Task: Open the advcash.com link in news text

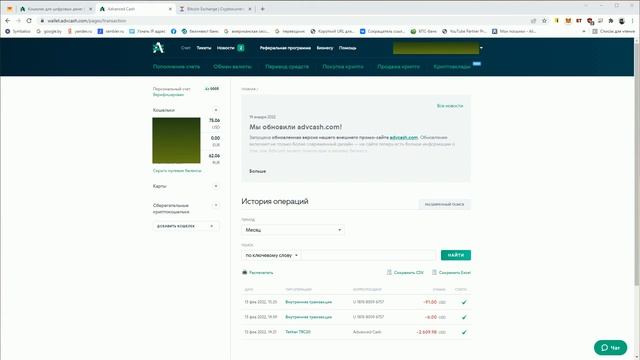Action: click(404, 138)
